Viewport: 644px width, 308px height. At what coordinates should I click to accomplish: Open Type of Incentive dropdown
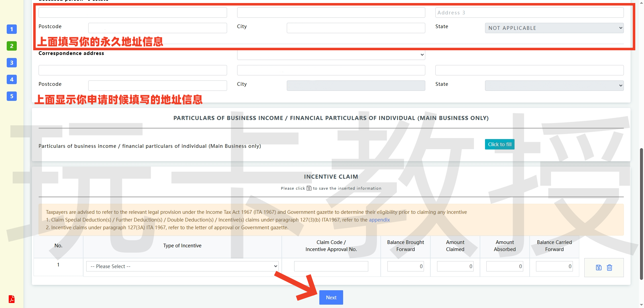pos(182,266)
